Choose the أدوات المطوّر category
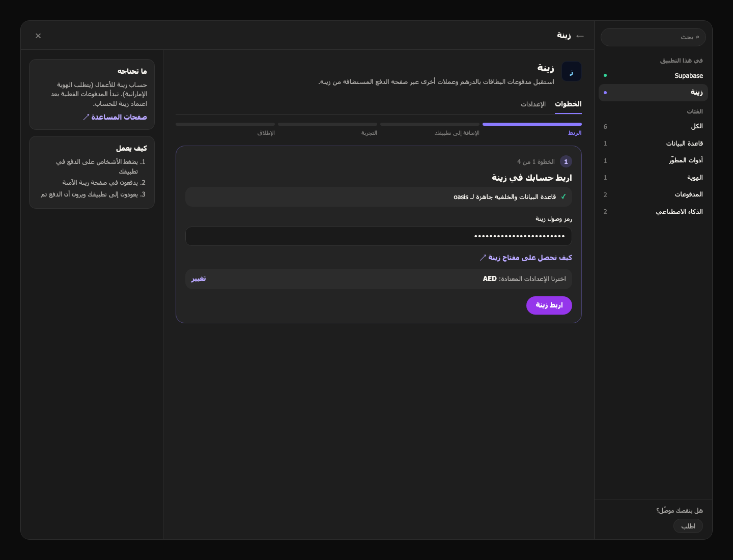733x560 pixels. (653, 160)
